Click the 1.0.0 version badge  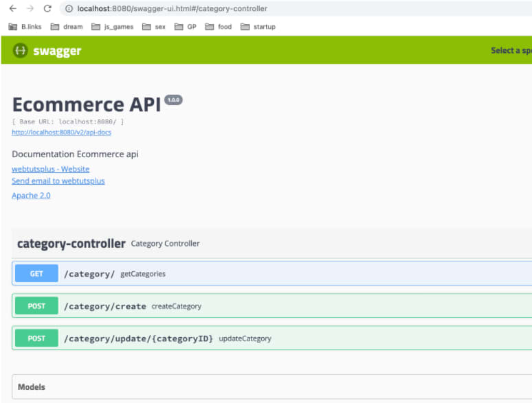point(173,100)
